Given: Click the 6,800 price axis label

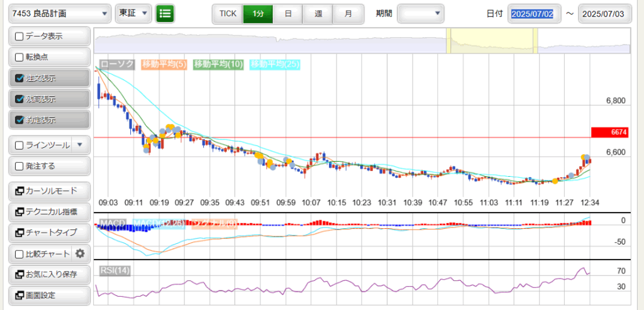Looking at the screenshot, I should click(616, 101).
